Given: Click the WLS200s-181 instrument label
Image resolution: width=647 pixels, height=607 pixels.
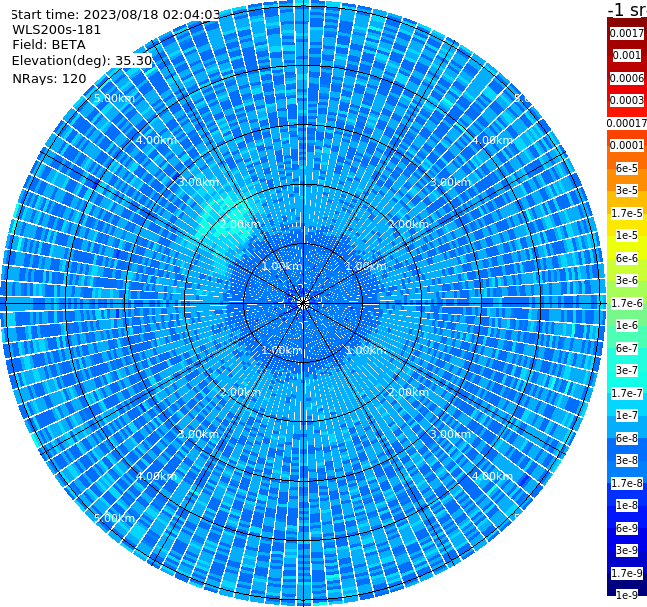Looking at the screenshot, I should click(57, 30).
